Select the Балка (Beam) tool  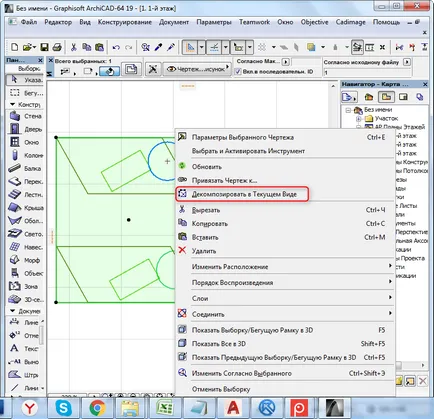pyautogui.click(x=25, y=168)
